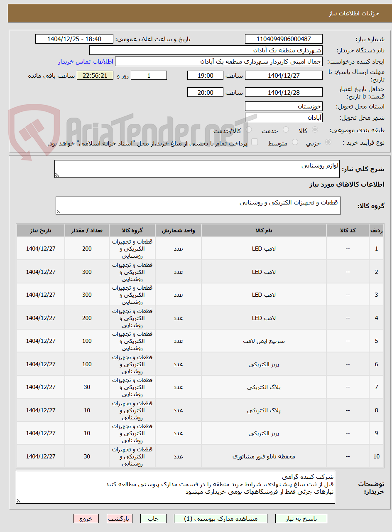Screen dimensions: 392x532
Task: Click the بازگشت button
Action: tap(120, 519)
